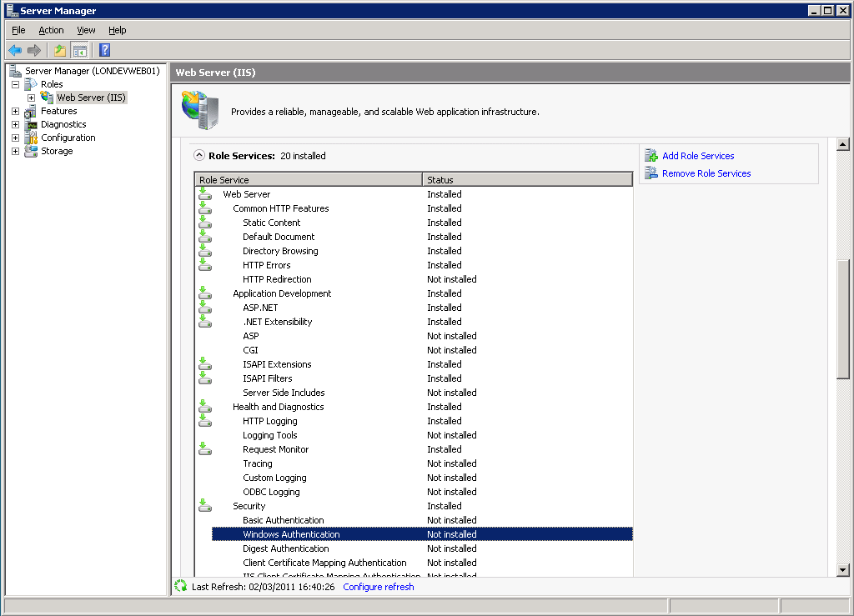Click the Features node icon

coord(31,111)
